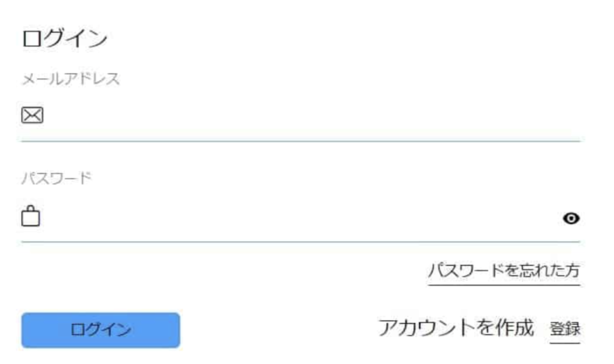Show the typed password via eye icon
Screen dimensions: 614x364
571,219
